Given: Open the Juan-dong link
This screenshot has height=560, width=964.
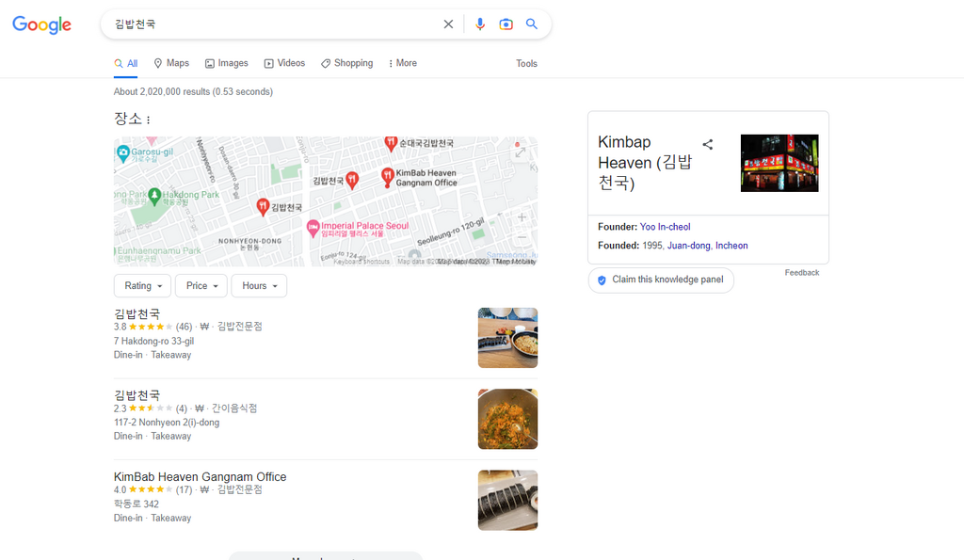Looking at the screenshot, I should pos(688,246).
